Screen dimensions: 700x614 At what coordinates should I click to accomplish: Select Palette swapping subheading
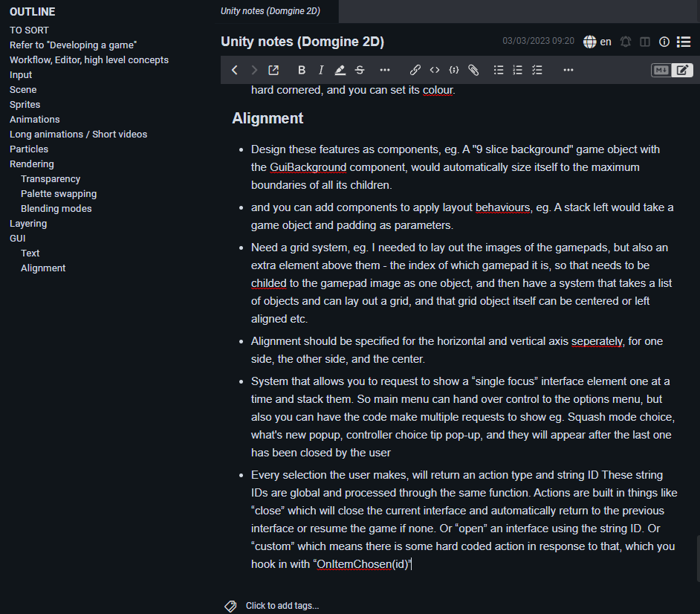(59, 194)
